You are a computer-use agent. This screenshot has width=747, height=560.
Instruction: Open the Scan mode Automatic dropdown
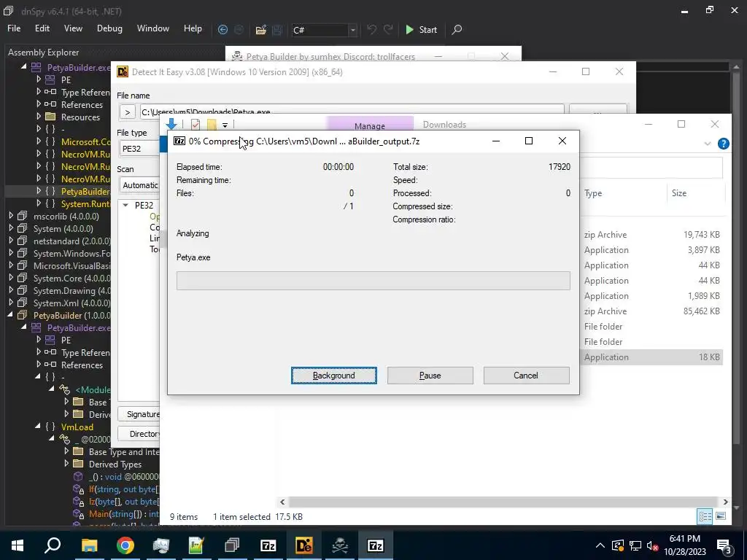[139, 185]
